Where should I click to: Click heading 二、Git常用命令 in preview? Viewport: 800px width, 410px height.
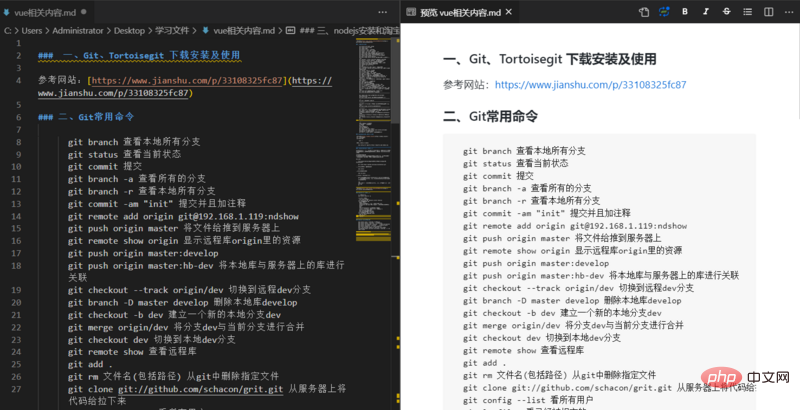coord(490,116)
